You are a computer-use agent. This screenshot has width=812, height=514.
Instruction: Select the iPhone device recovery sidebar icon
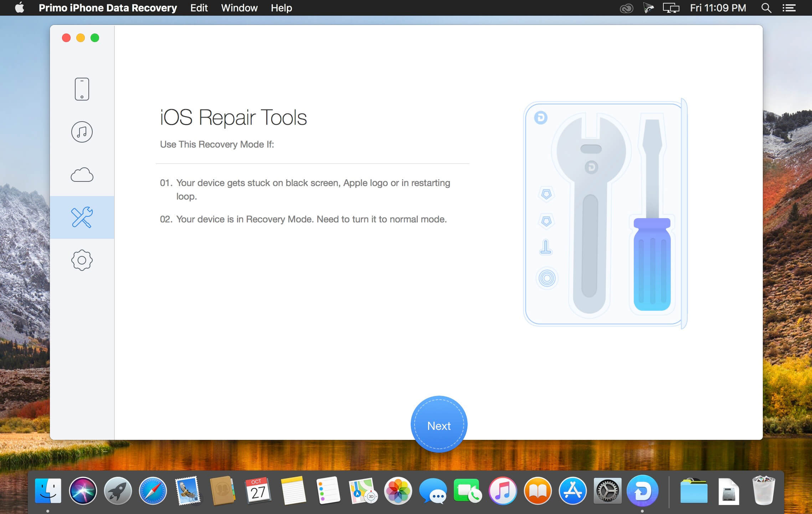pyautogui.click(x=82, y=89)
